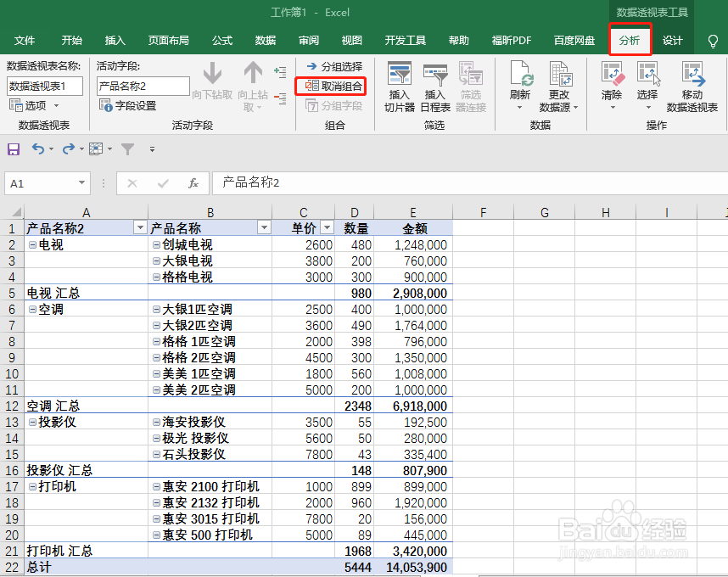Image resolution: width=728 pixels, height=577 pixels.
Task: Open Field Settings (字段设置)
Action: (127, 106)
